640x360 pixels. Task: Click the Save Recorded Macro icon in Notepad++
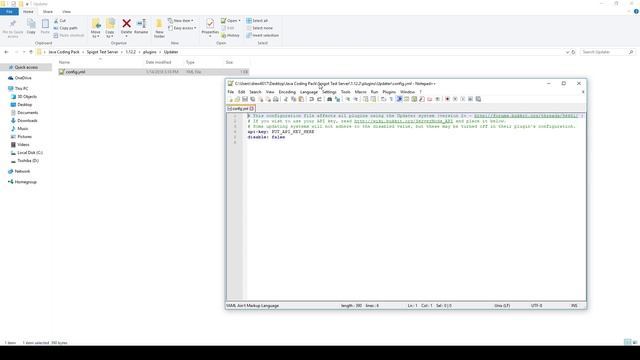478,99
